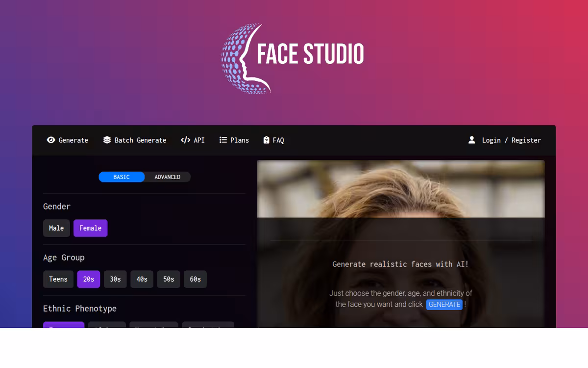Choose the 40s age group
Image resolution: width=588 pixels, height=368 pixels.
tap(142, 279)
